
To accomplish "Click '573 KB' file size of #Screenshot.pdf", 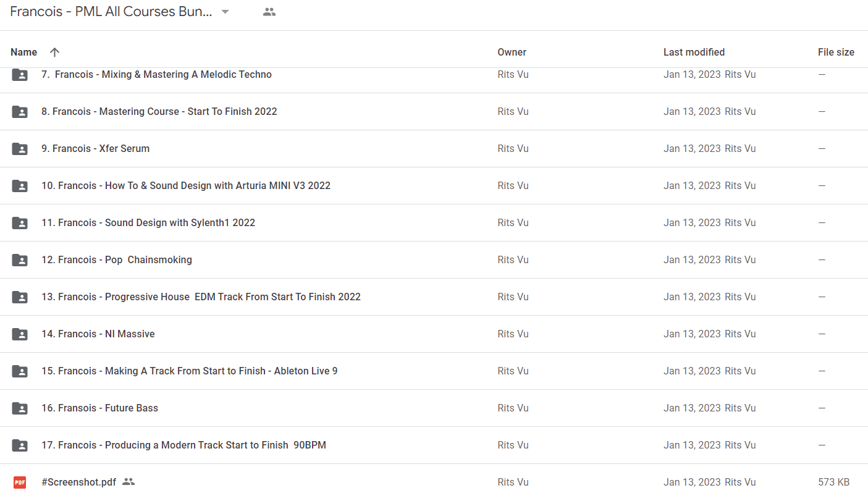I will (x=833, y=482).
